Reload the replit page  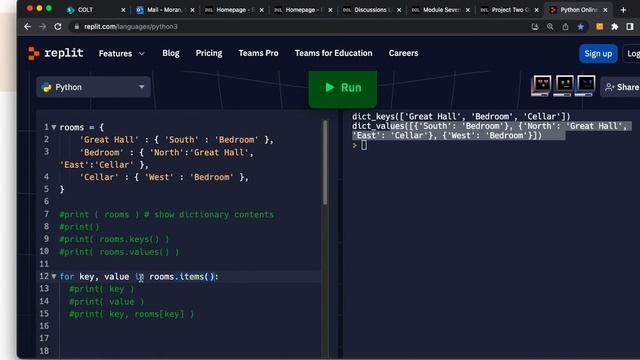[x=58, y=27]
